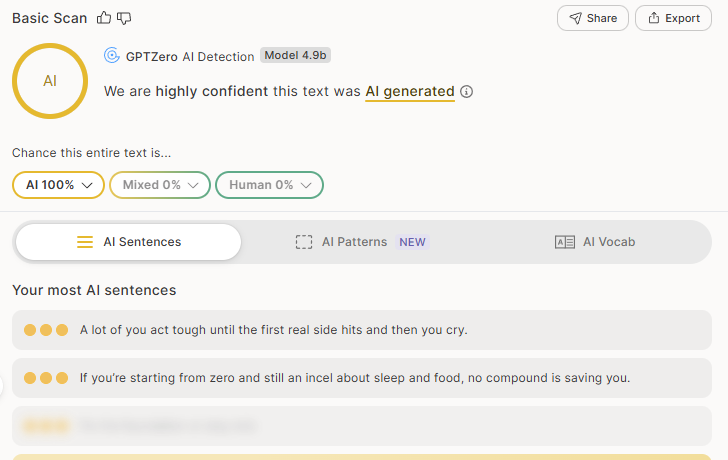Open the info icon beside AI generated
Image resolution: width=728 pixels, height=460 pixels.
click(x=466, y=91)
